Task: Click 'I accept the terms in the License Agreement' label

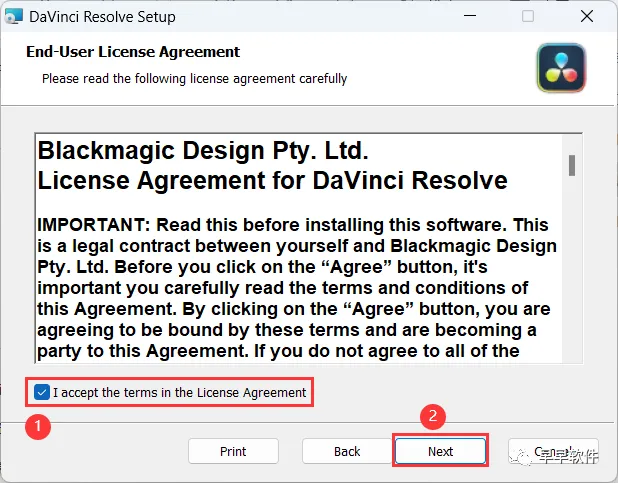Action: coord(180,393)
